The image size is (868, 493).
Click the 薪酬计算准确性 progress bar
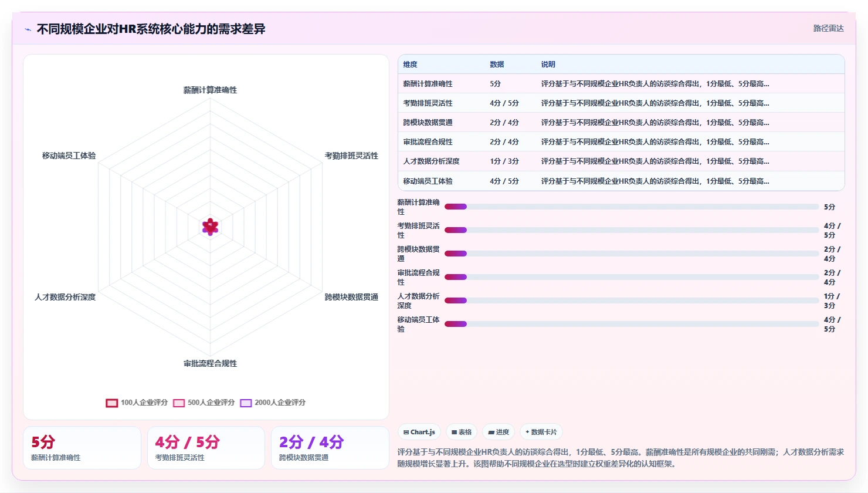632,207
